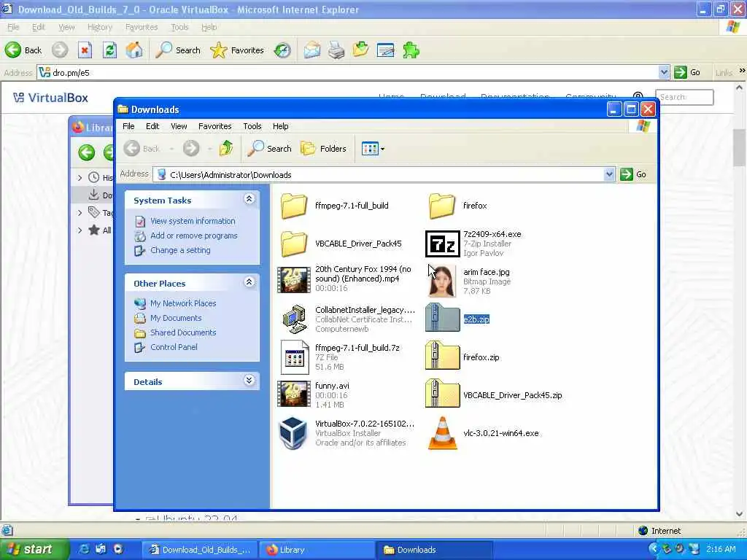747x560 pixels.
Task: Open My Documents link
Action: pyautogui.click(x=176, y=318)
